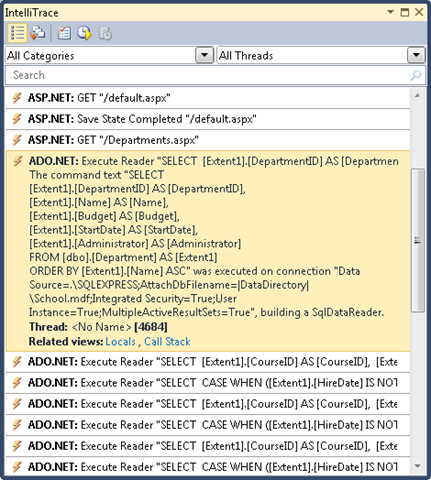The image size is (431, 480).
Task: Select first Execute Reader CourseID event
Action: point(208,362)
